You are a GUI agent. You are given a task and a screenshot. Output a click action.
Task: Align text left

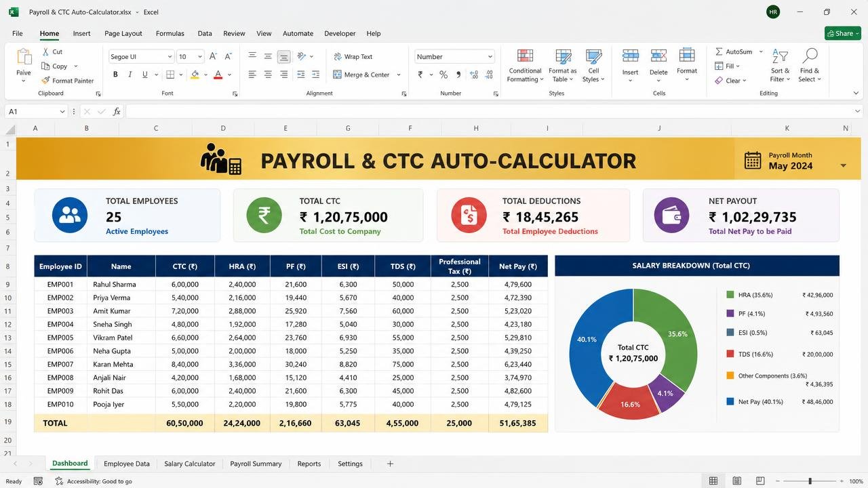click(x=252, y=75)
